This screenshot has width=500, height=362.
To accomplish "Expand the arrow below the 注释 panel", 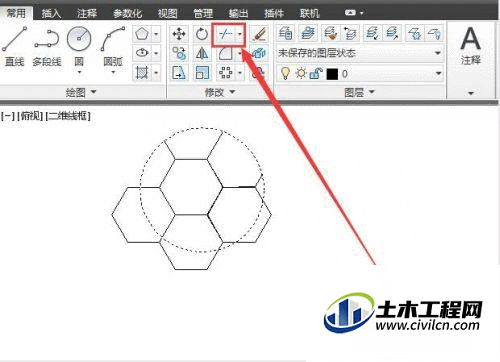I will (x=471, y=93).
